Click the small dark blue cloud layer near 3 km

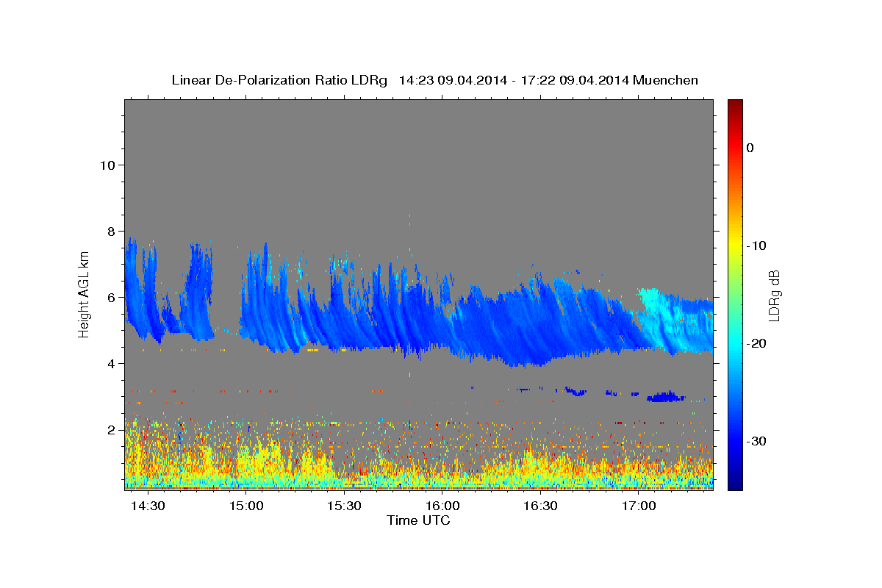[x=666, y=397]
